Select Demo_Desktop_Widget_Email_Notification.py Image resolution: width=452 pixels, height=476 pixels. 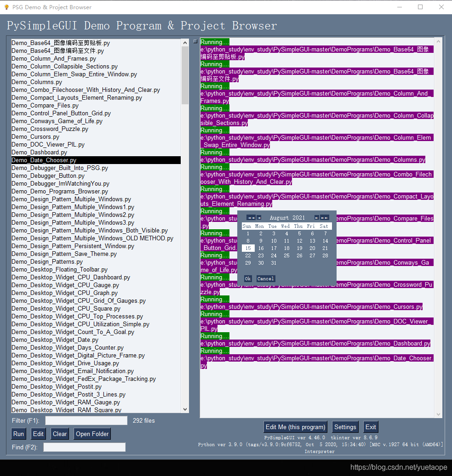coord(96,371)
